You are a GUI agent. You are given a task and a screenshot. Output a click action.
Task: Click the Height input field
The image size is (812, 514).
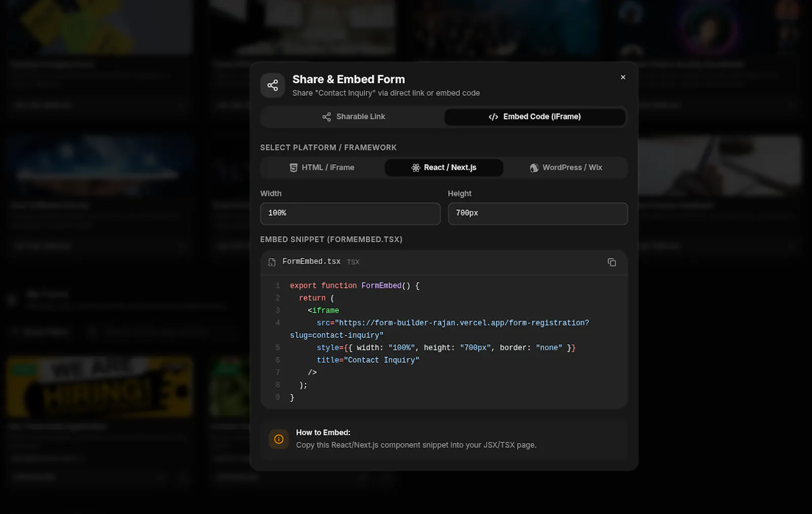[x=538, y=213]
